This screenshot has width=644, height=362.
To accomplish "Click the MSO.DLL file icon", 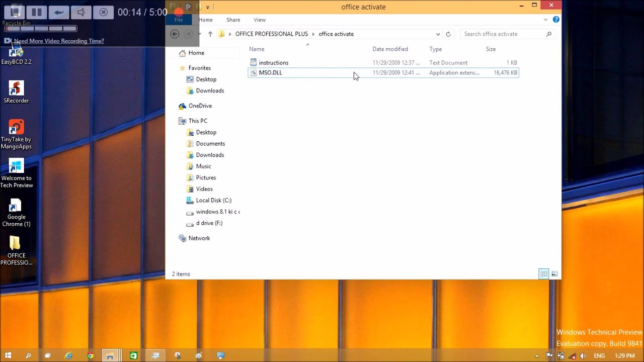I will point(254,72).
